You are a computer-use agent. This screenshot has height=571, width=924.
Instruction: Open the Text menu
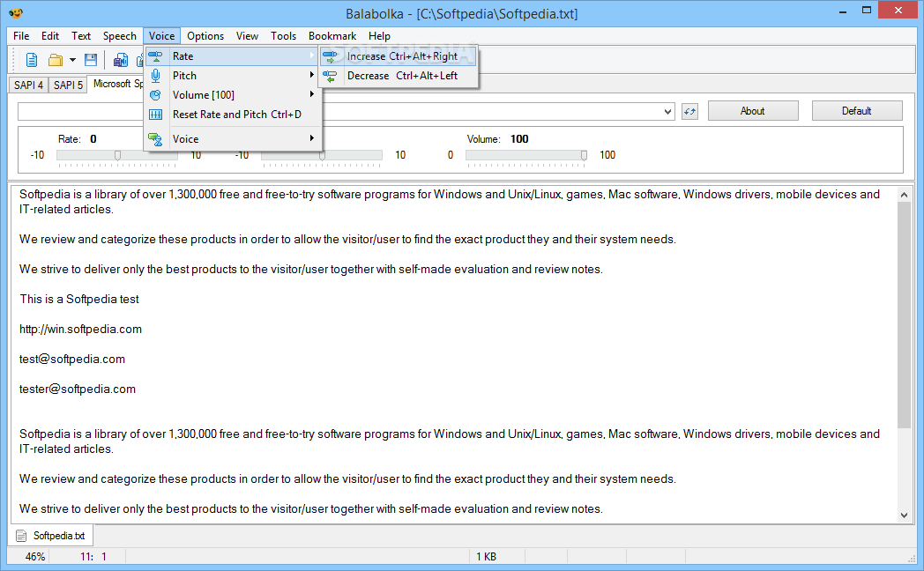point(81,36)
